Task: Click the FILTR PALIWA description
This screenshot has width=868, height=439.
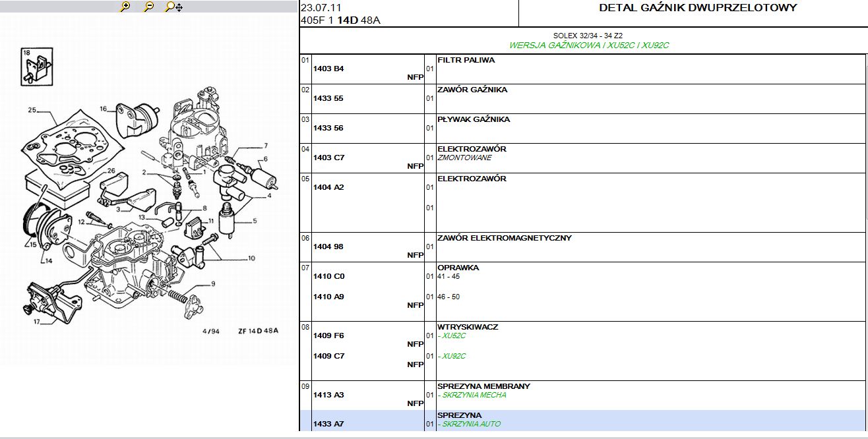Action: (466, 60)
